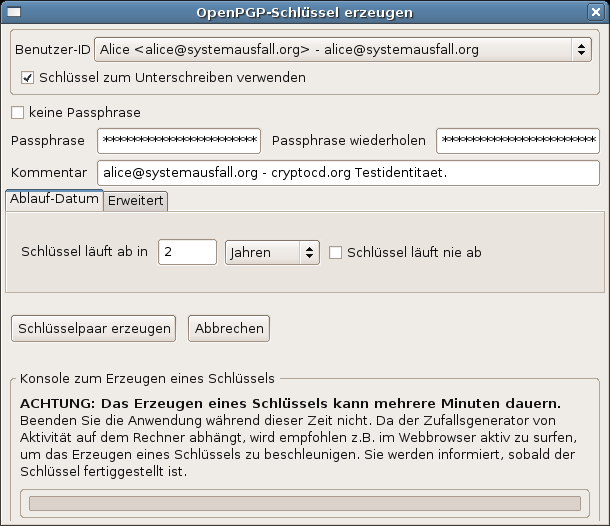
Task: Switch to the Ablauf-Datum tab
Action: click(x=54, y=200)
